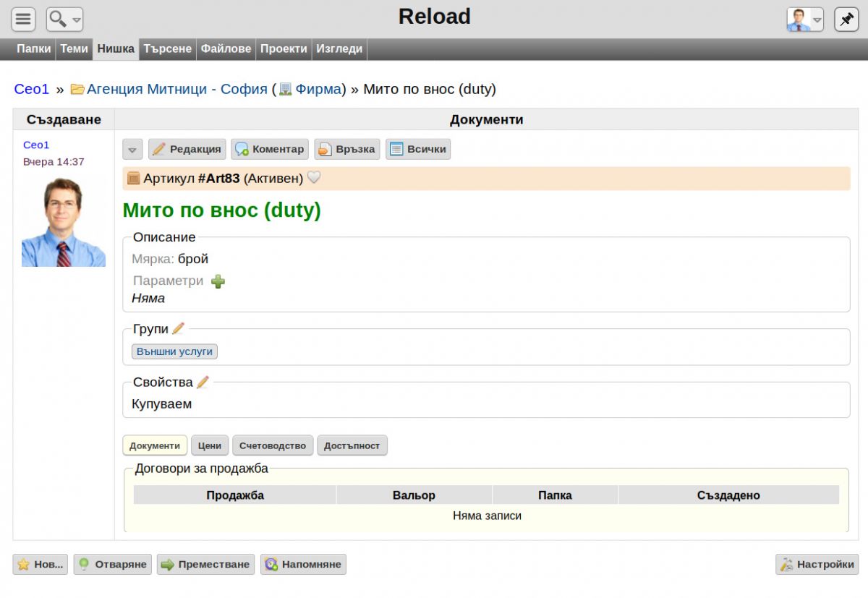
Task: Add parameter with green plus icon
Action: 218,281
